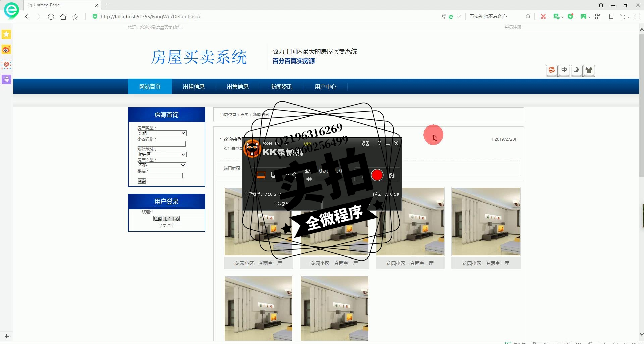The width and height of the screenshot is (644, 344).
Task: Reload the page with the refresh icon
Action: [x=51, y=17]
